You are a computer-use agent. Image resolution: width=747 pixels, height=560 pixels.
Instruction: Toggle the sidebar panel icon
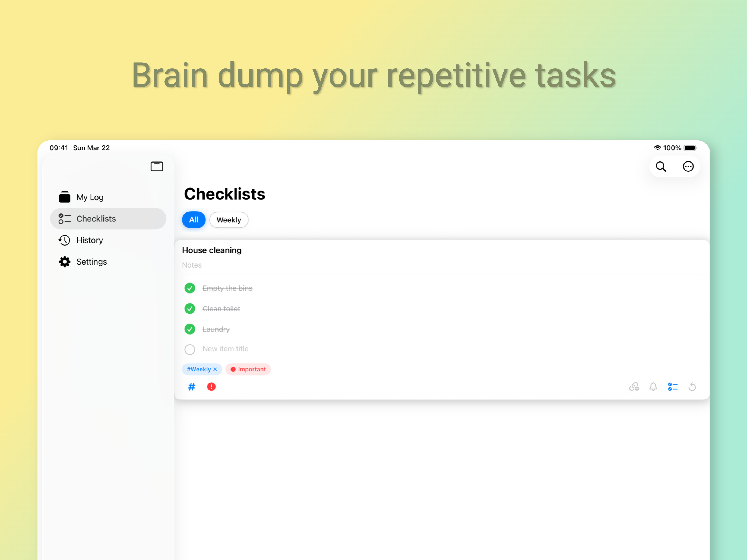click(x=157, y=166)
